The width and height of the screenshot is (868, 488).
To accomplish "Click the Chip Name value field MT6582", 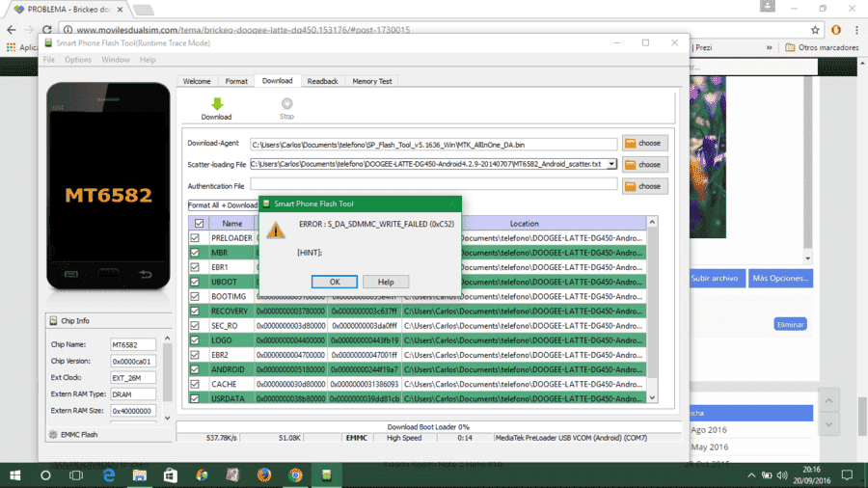I will [x=133, y=344].
